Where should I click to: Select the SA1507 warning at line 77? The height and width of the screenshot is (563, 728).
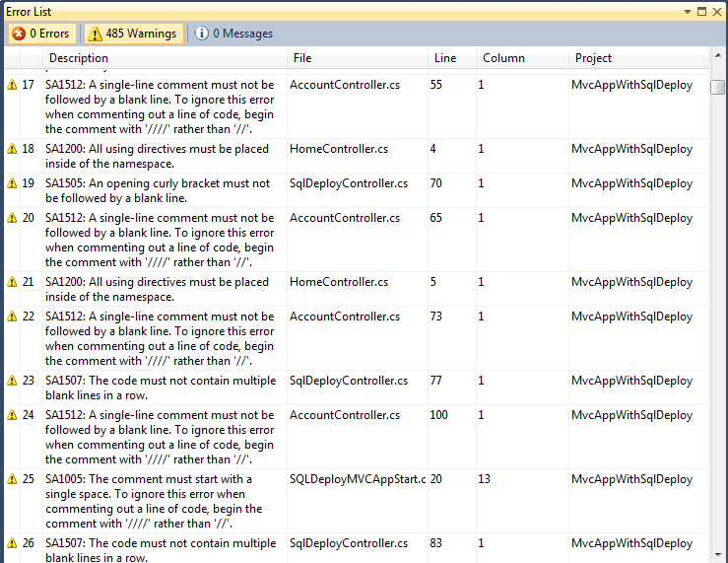coord(158,387)
